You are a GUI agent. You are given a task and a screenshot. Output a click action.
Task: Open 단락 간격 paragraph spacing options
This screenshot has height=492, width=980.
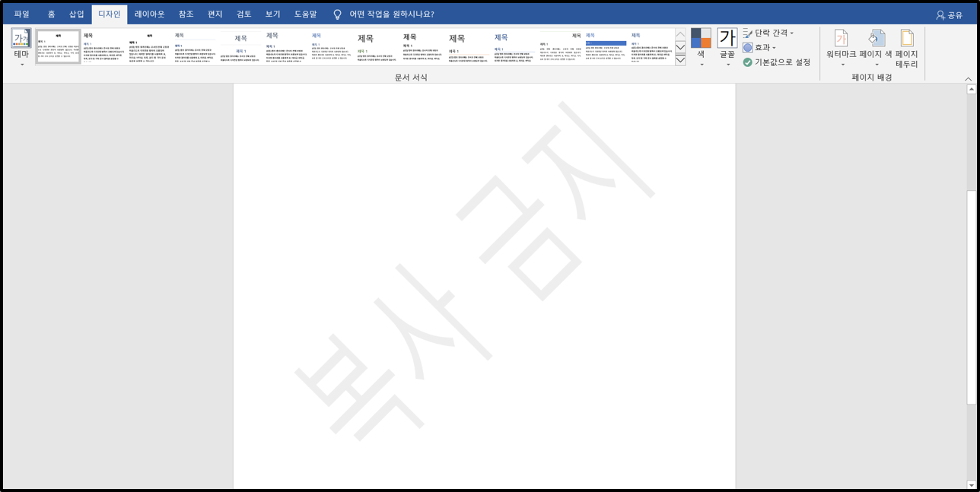pos(768,33)
